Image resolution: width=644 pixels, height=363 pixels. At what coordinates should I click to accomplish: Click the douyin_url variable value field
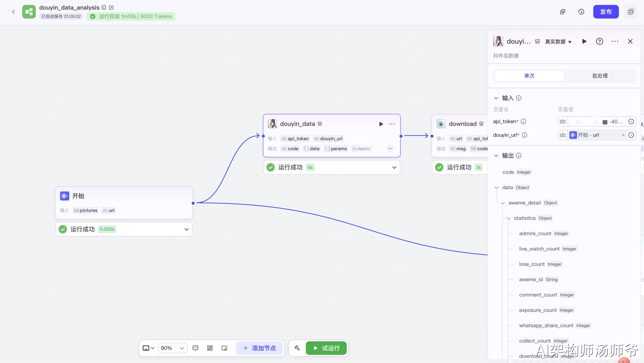coord(596,135)
